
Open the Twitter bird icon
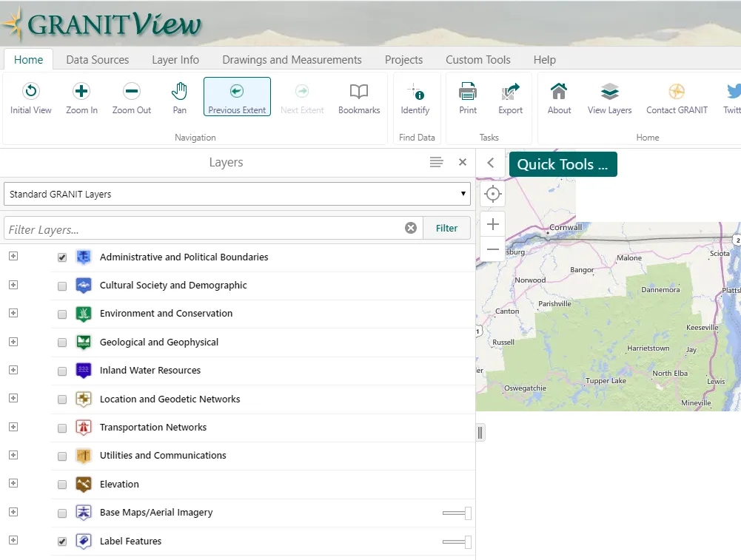click(x=733, y=98)
